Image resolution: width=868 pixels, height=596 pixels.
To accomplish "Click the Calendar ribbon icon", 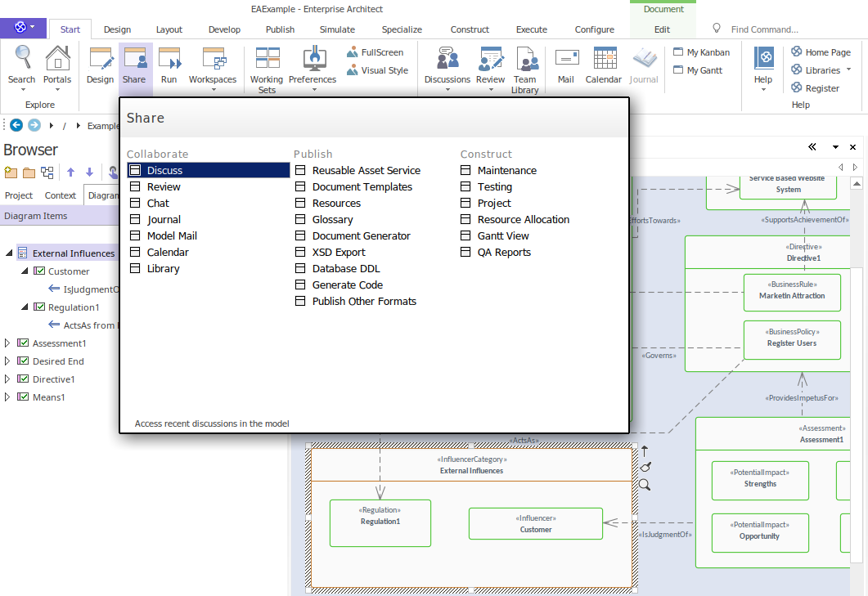I will (x=604, y=59).
